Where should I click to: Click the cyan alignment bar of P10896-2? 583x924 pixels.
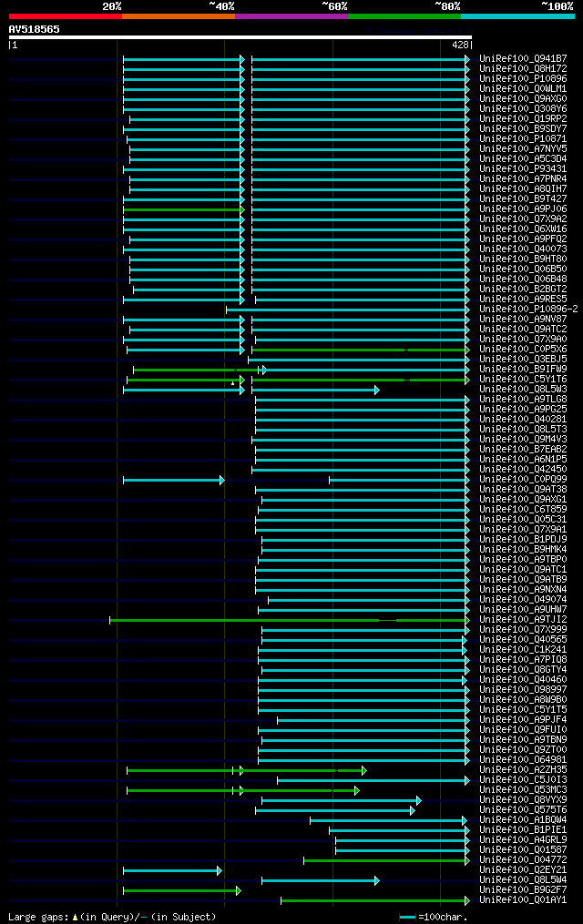(348, 310)
